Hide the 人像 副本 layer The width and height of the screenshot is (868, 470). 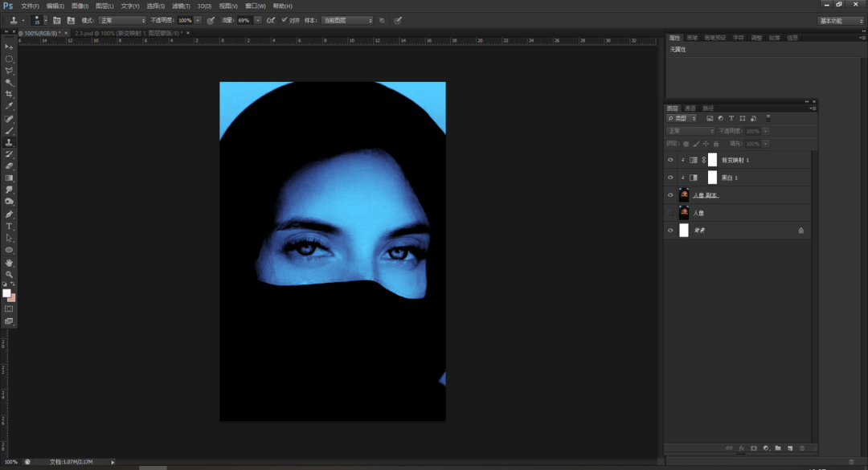(670, 195)
